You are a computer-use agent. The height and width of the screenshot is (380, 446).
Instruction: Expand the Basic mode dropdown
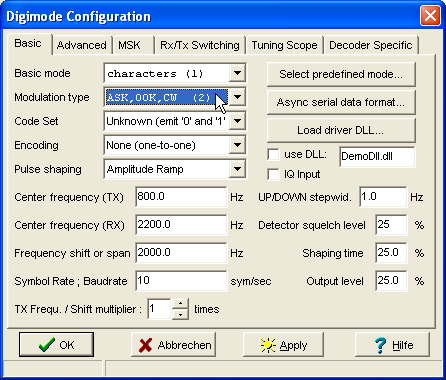(x=237, y=73)
